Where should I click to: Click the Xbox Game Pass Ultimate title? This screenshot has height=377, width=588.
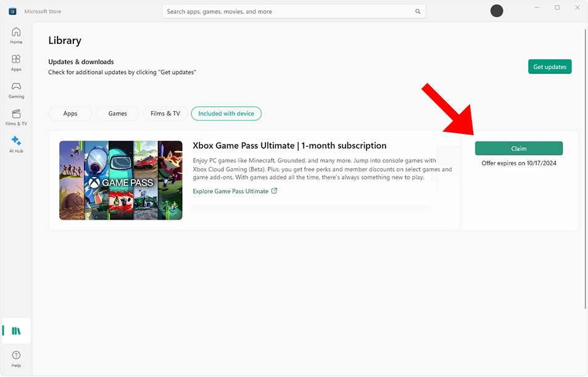coord(289,146)
